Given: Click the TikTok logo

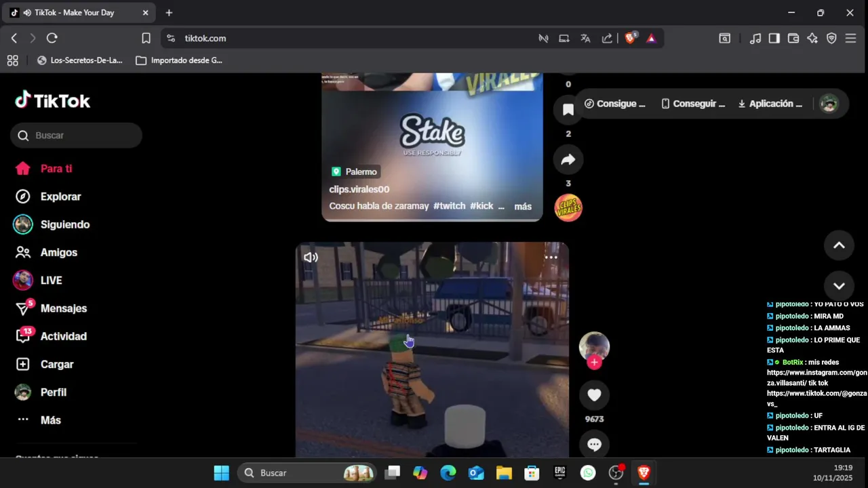Looking at the screenshot, I should [53, 101].
